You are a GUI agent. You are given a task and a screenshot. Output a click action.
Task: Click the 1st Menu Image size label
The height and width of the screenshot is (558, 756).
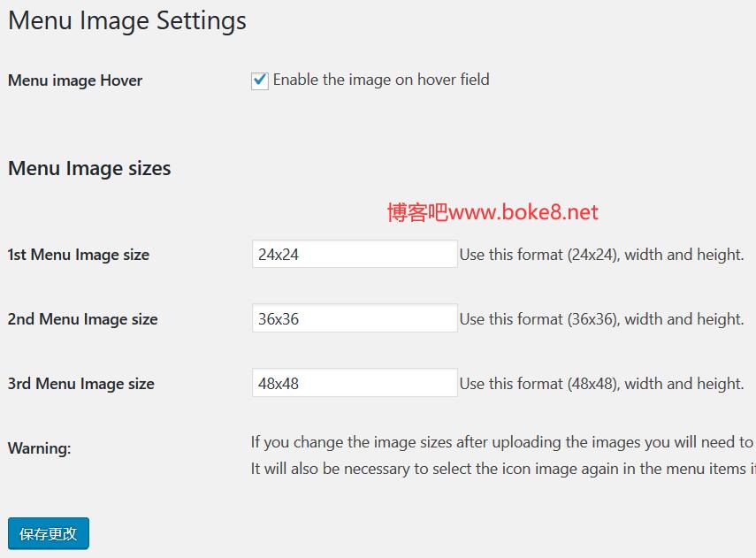79,255
